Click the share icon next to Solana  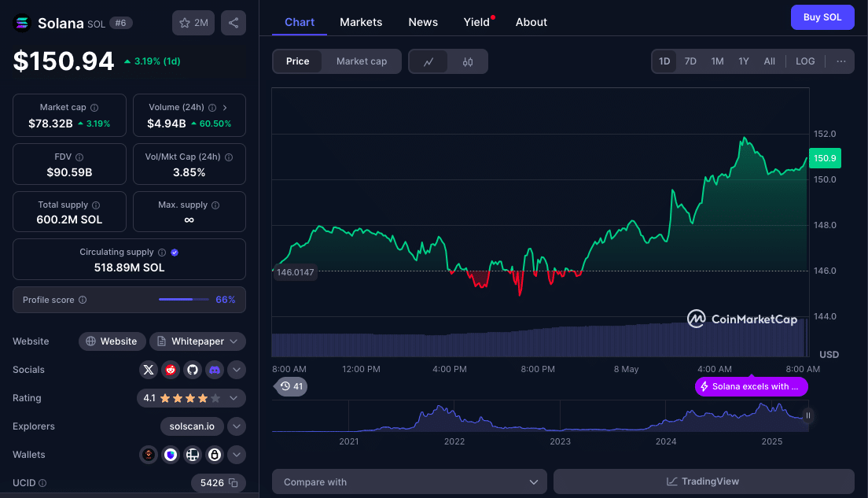234,23
